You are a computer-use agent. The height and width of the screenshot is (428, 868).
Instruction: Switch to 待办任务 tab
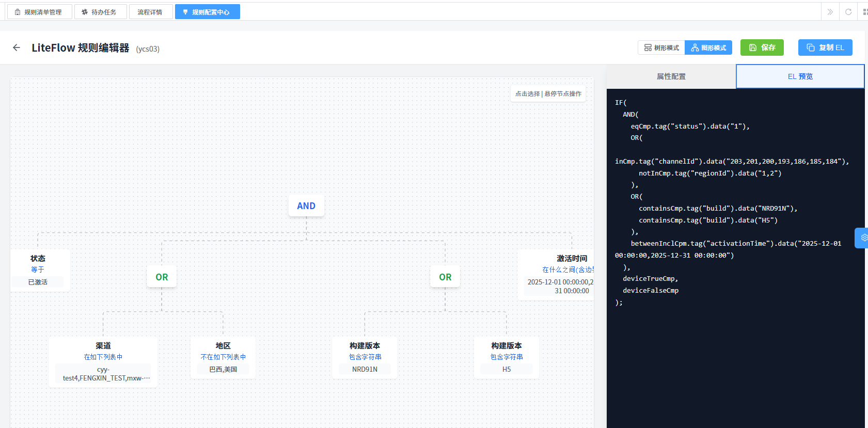[x=100, y=12]
